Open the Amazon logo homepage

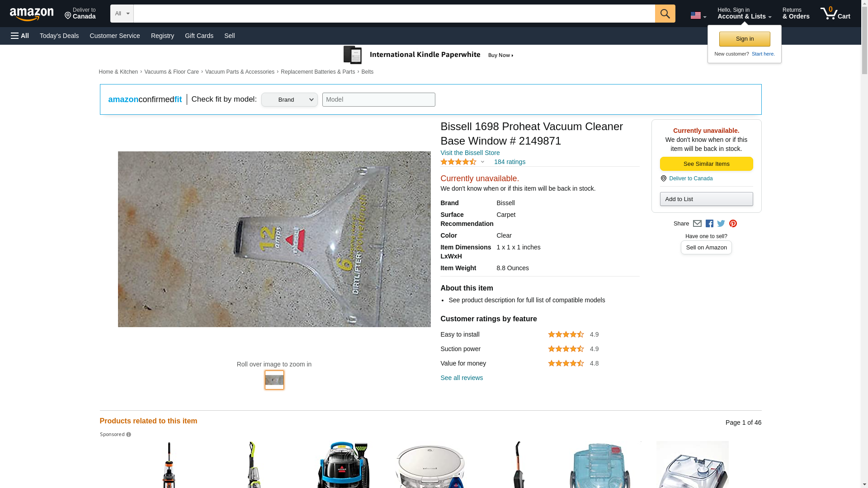[32, 14]
